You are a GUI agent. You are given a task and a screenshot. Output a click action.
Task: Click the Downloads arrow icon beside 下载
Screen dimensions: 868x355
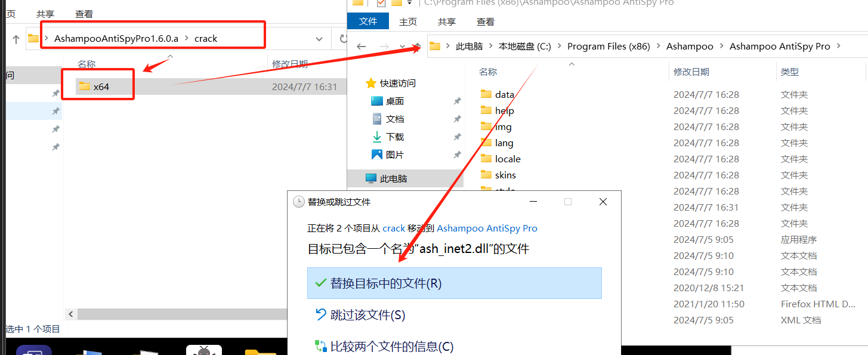pyautogui.click(x=376, y=137)
